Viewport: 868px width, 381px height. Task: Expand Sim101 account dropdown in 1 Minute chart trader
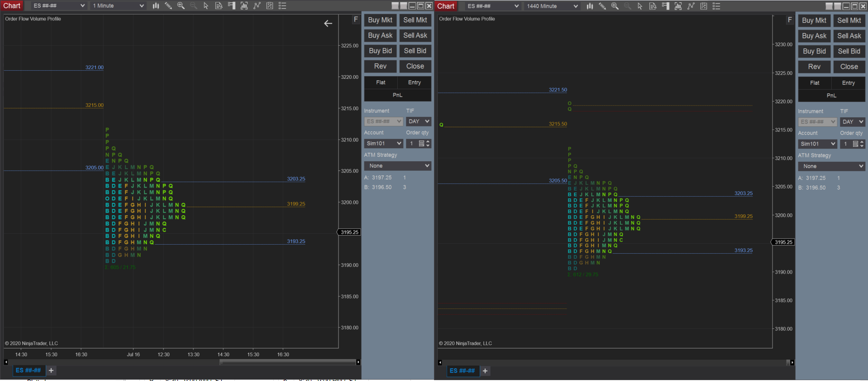click(x=383, y=144)
